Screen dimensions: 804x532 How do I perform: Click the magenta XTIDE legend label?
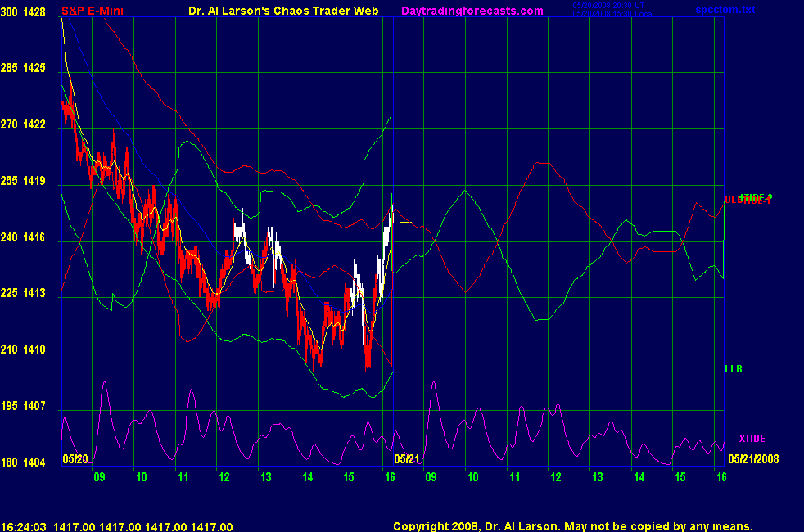point(752,439)
